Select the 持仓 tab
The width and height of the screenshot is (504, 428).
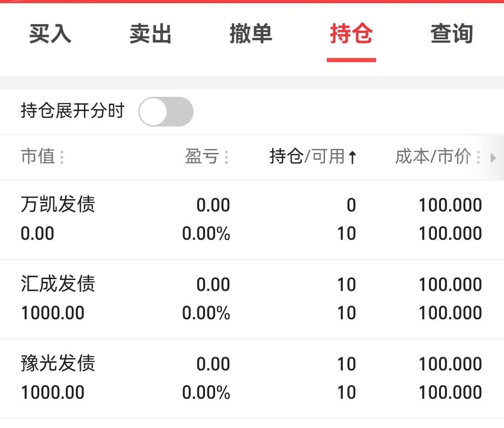[351, 34]
